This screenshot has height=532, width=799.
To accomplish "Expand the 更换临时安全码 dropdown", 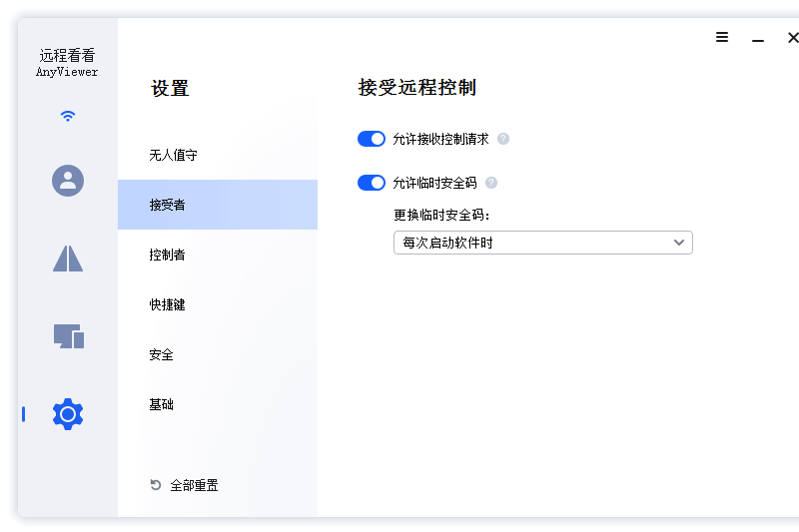I will click(542, 243).
